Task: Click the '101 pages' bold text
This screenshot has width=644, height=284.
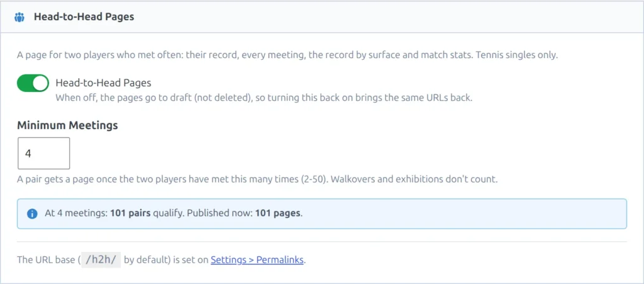Action: pos(278,213)
